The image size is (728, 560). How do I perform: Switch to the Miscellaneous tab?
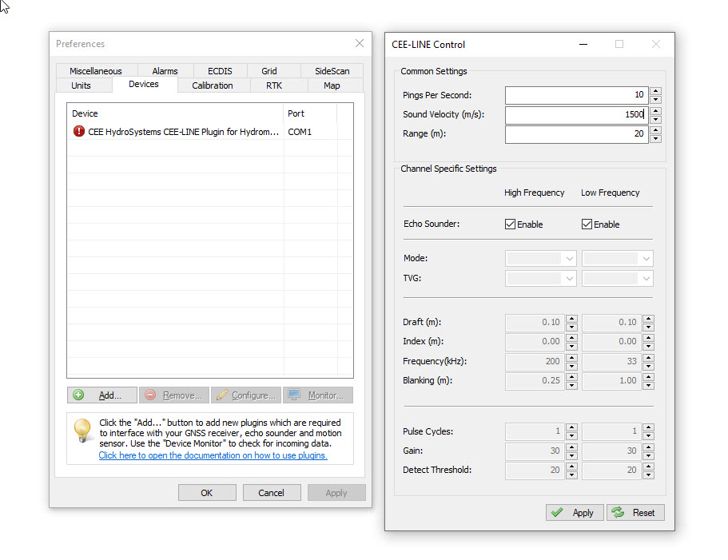96,70
